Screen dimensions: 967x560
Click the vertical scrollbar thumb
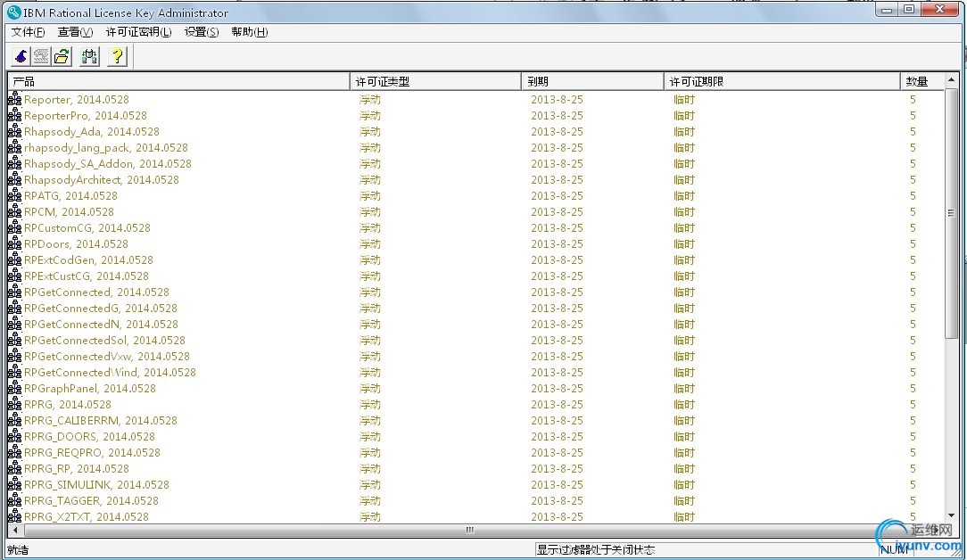pos(952,213)
